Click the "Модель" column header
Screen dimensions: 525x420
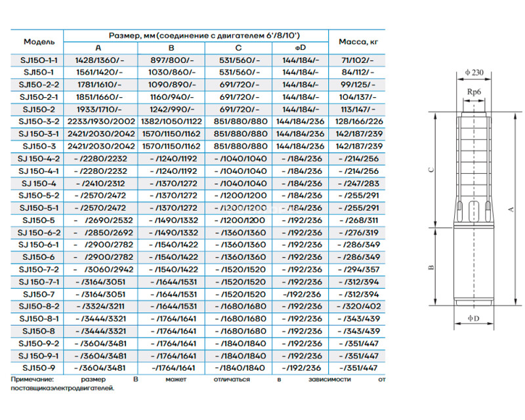point(39,42)
